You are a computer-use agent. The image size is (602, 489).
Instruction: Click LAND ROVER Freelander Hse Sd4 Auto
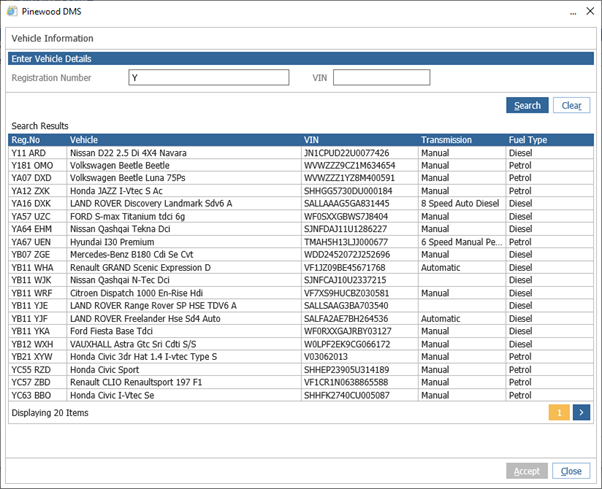click(145, 319)
